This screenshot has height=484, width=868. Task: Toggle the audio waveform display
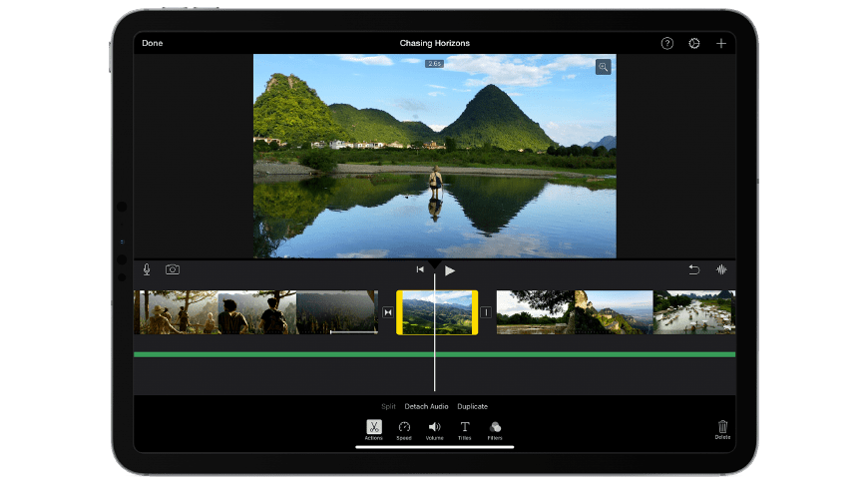(x=721, y=269)
